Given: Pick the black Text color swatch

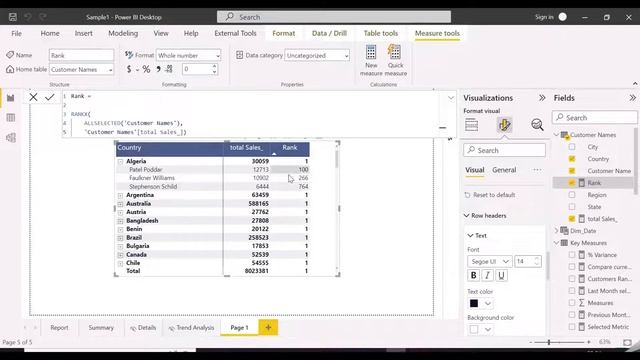Looking at the screenshot, I should pos(474,303).
